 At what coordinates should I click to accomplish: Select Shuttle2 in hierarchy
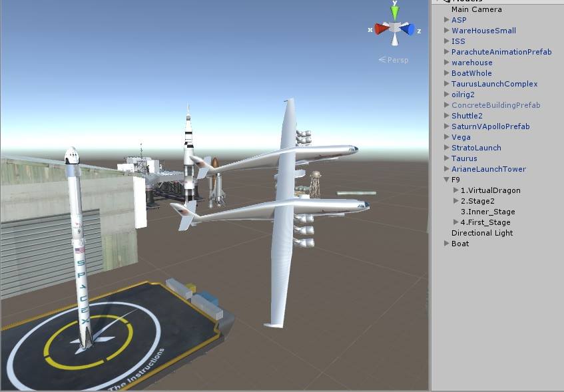tap(467, 116)
